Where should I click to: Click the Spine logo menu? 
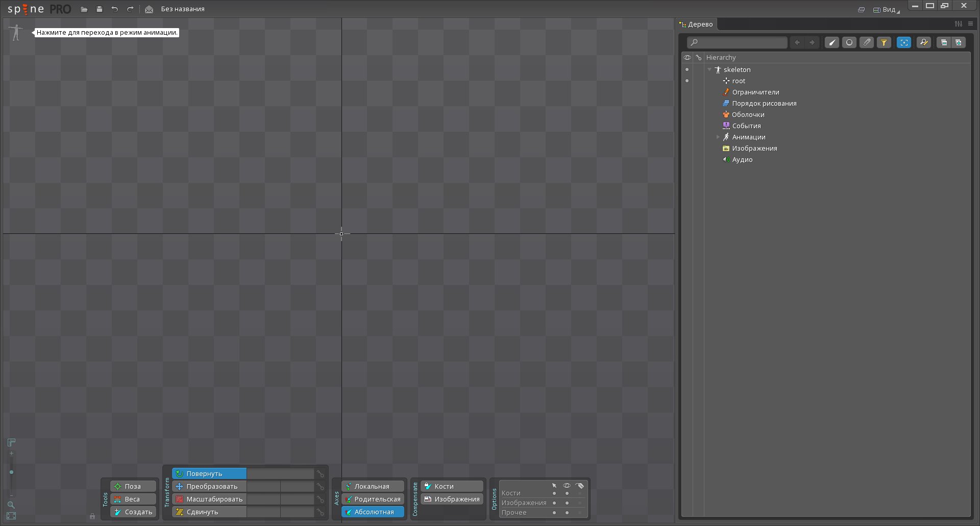39,9
